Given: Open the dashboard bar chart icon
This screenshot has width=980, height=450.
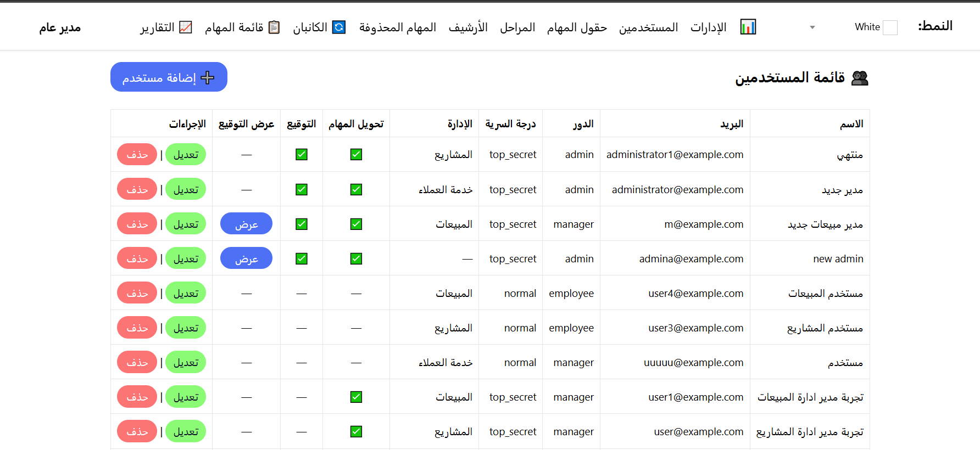Looking at the screenshot, I should pyautogui.click(x=748, y=27).
